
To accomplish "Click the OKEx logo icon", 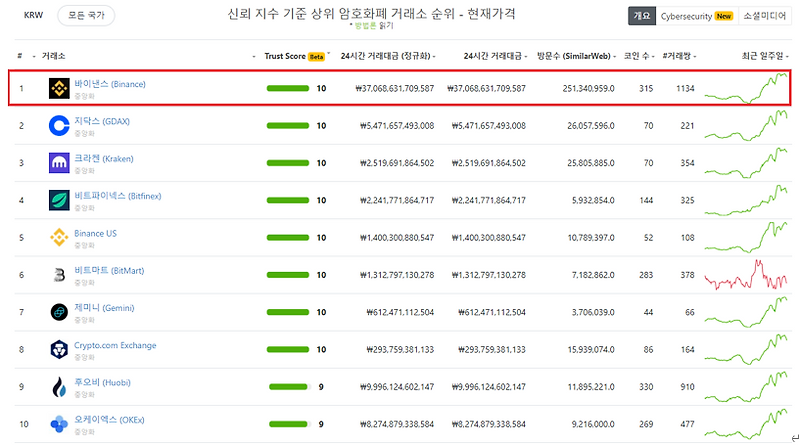I will coord(59,424).
